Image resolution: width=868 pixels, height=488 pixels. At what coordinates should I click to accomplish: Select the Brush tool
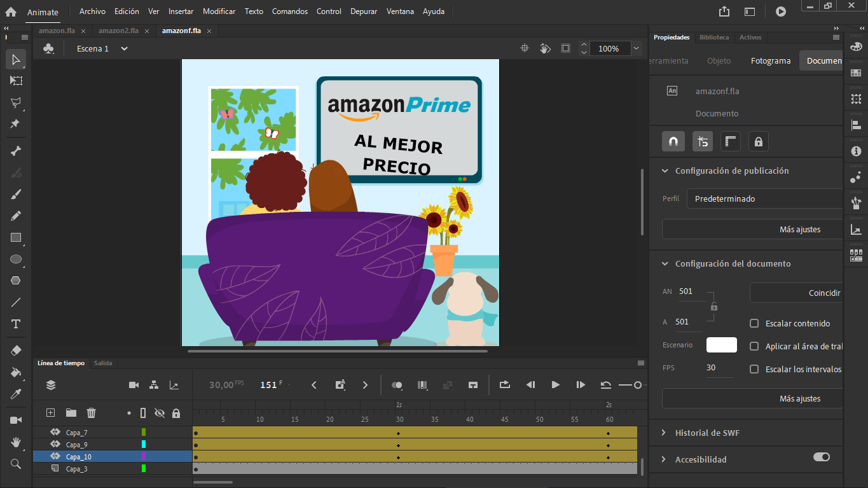pyautogui.click(x=16, y=194)
